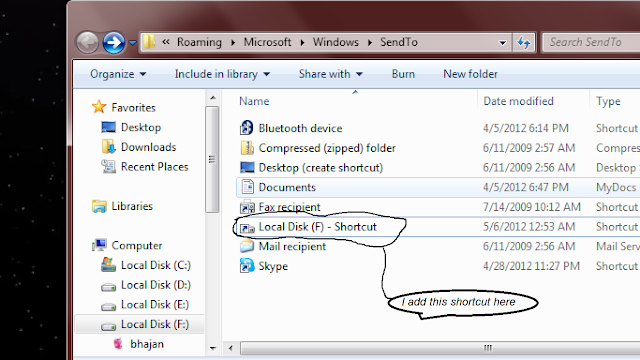Select Local Disk (F) - Shortcut
This screenshot has height=360, width=640.
[318, 227]
